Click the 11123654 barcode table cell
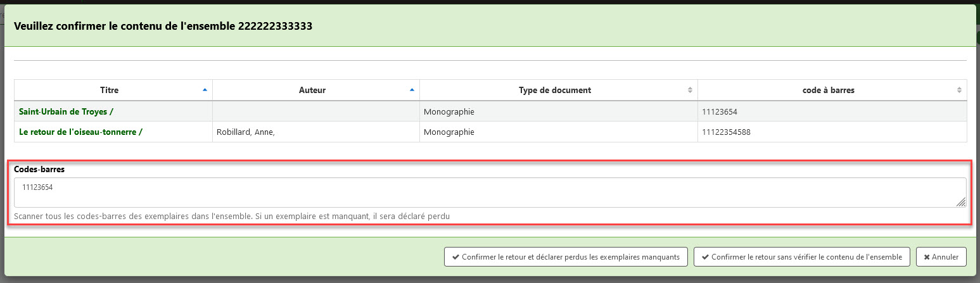Screen dimensions: 980x283 pos(719,112)
